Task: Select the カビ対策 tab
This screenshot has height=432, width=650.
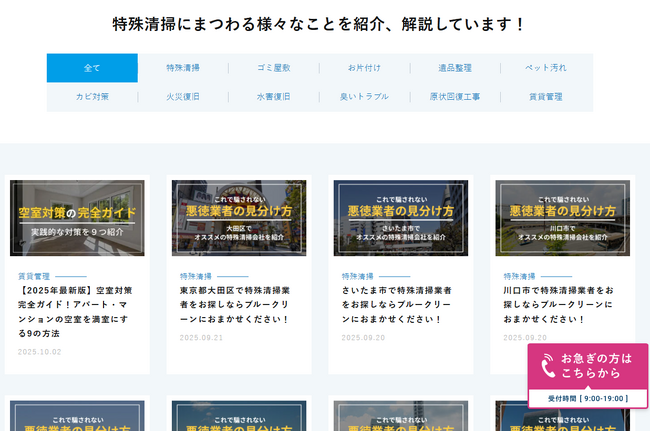Action: point(92,97)
